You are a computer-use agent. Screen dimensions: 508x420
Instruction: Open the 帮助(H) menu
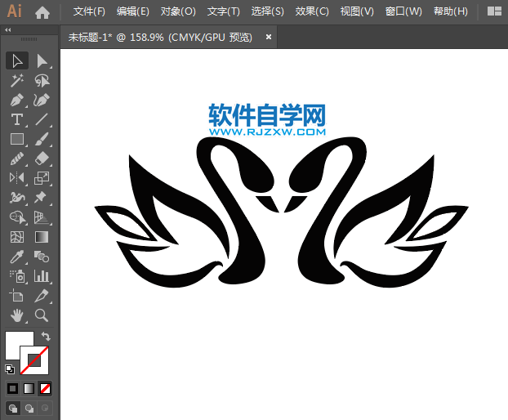451,11
